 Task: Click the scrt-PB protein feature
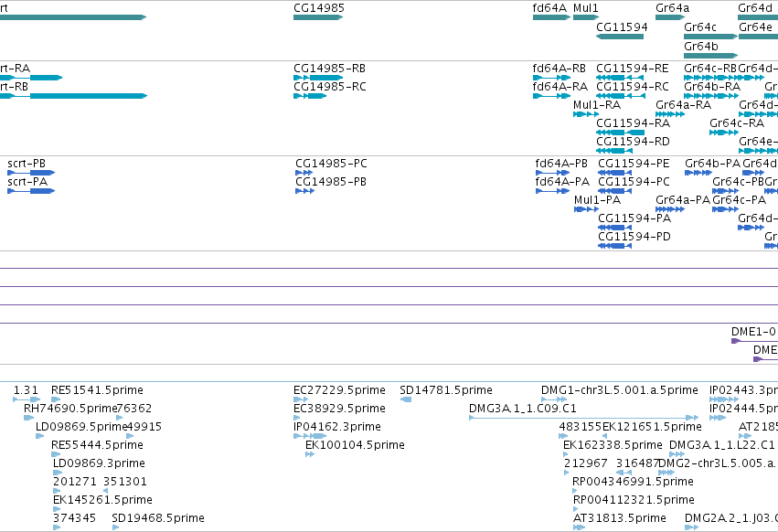point(31,173)
